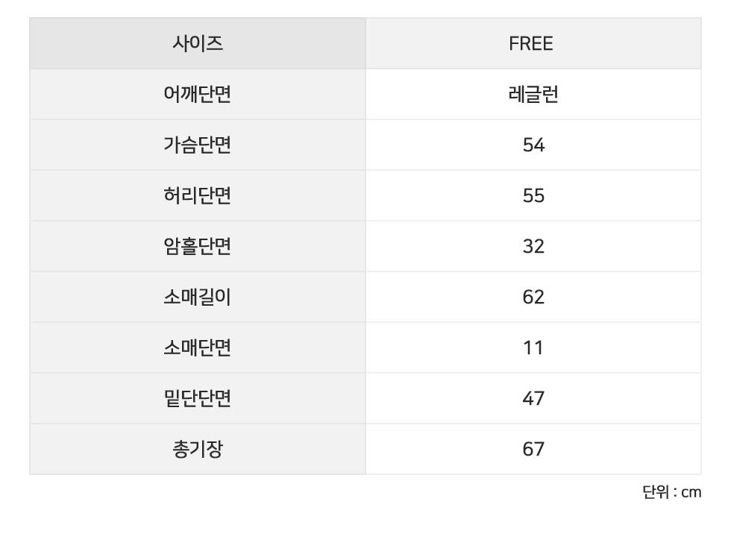Select the 레글런 value cell
The height and width of the screenshot is (560, 731).
pos(533,95)
